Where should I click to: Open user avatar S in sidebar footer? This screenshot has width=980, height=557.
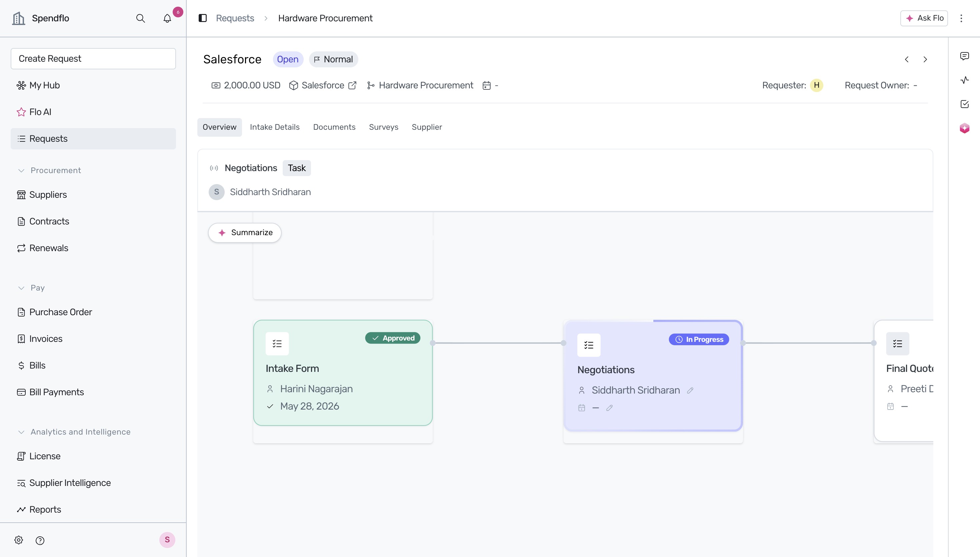click(x=167, y=540)
